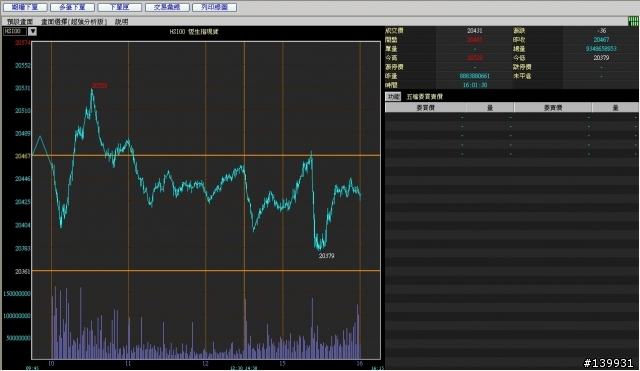
Task: Open the 預設畫面 menu
Action: (20, 22)
